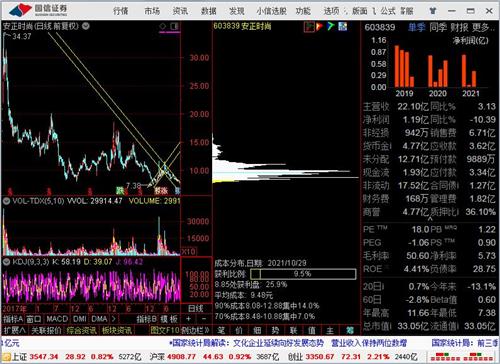This screenshot has width=500, height=364.
Task: Toggle the panel layout icon above K-line chart
Action: pos(174,26)
